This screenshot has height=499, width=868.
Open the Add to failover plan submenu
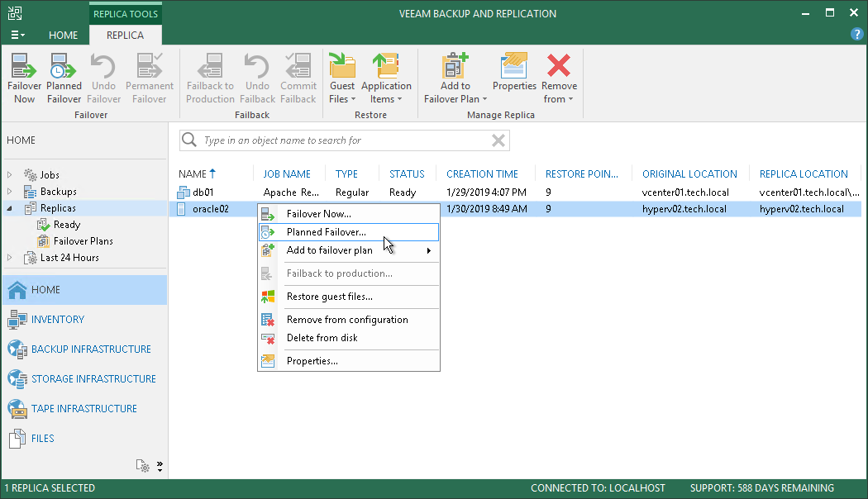click(349, 250)
